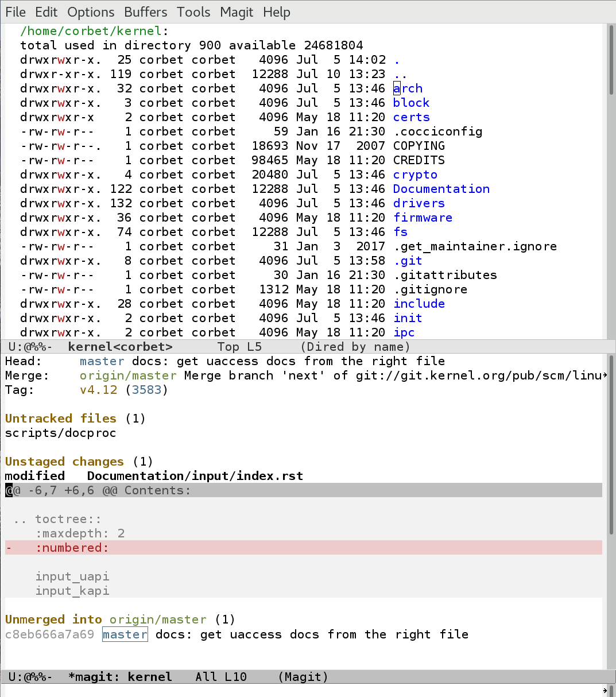Collapse the Unstaged changes section heading

point(64,462)
